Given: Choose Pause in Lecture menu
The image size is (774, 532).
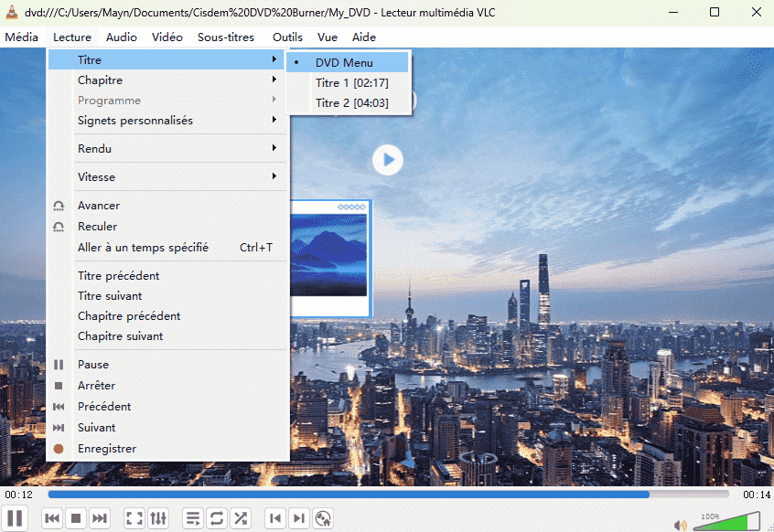Looking at the screenshot, I should pos(167,365).
